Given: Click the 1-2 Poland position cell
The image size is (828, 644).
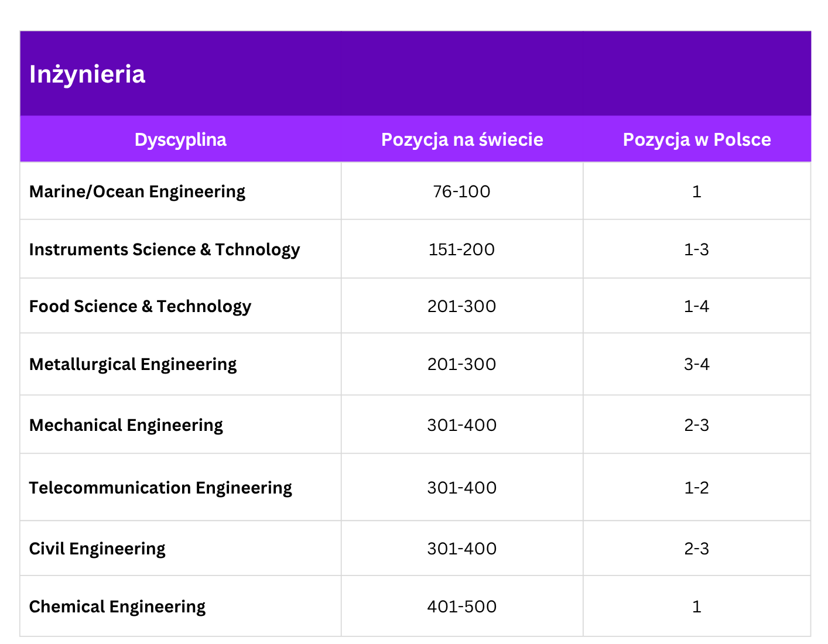Looking at the screenshot, I should point(697,488).
